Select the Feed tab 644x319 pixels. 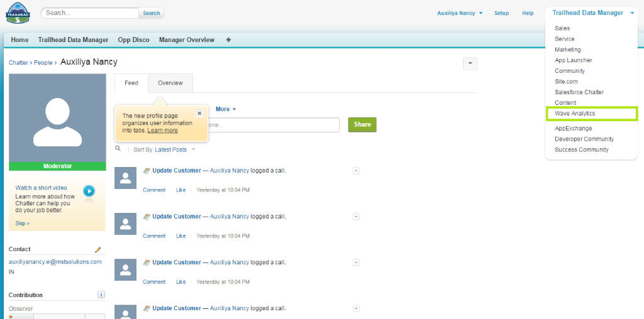(131, 83)
